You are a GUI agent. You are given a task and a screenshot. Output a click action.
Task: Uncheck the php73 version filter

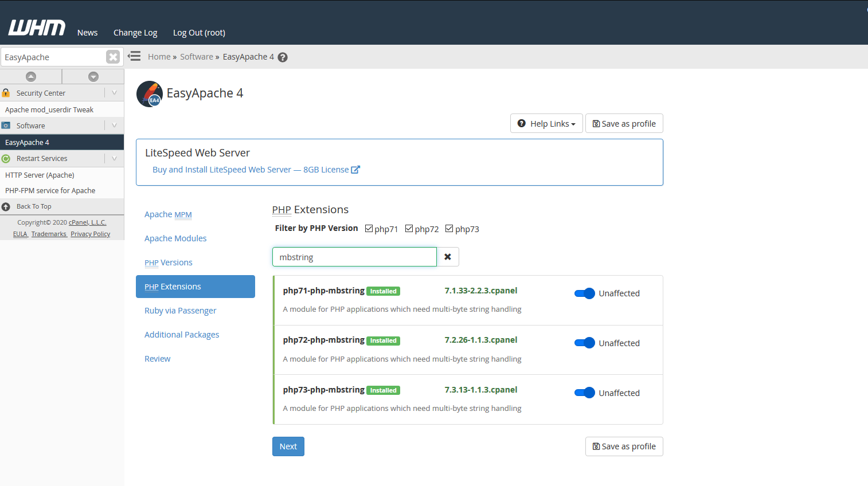click(x=449, y=229)
